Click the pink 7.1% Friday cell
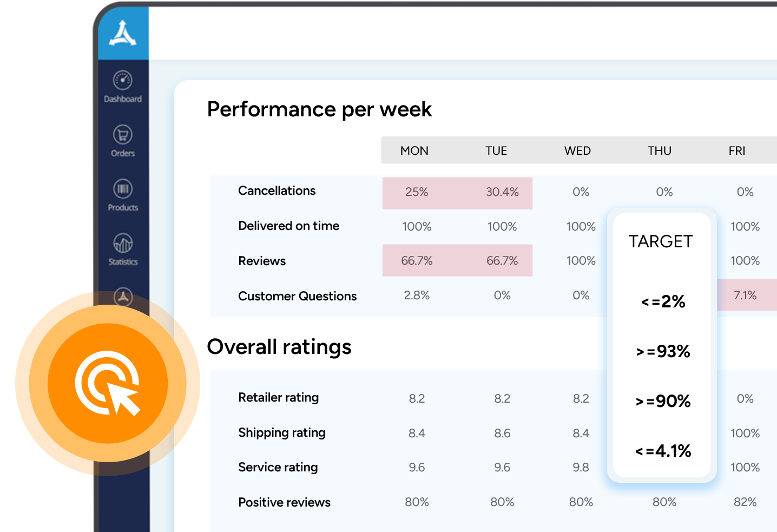Screen dimensions: 777x532 [745, 295]
